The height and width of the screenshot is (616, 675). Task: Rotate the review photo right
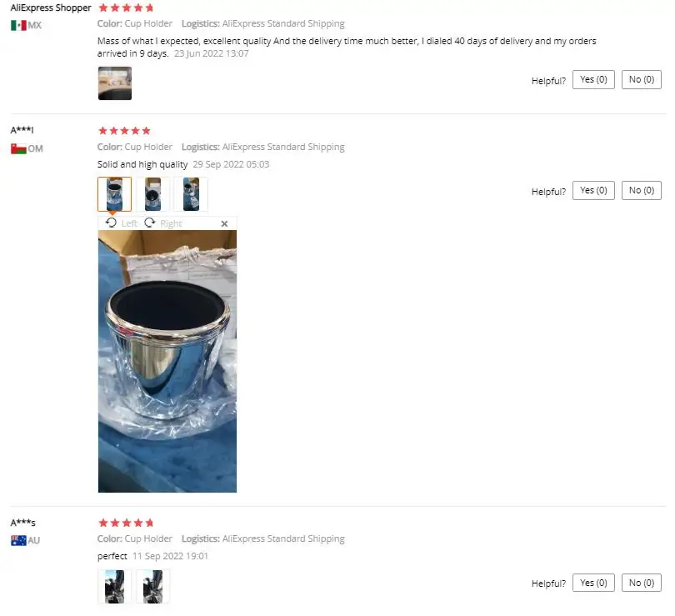(163, 223)
